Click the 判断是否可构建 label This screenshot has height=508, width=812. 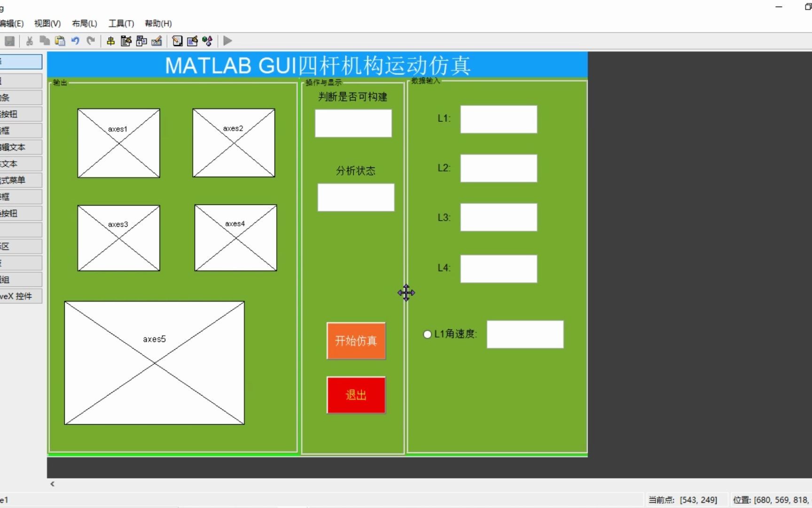[x=353, y=97]
